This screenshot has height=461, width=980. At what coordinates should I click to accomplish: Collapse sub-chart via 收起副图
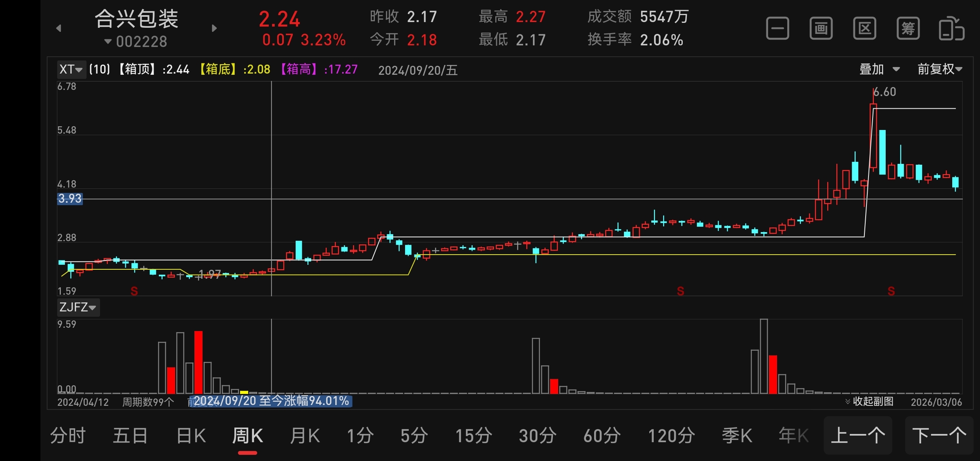pos(869,401)
